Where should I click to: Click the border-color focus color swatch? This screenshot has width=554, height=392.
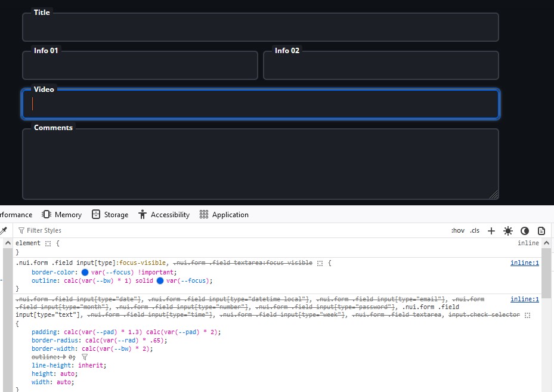85,272
